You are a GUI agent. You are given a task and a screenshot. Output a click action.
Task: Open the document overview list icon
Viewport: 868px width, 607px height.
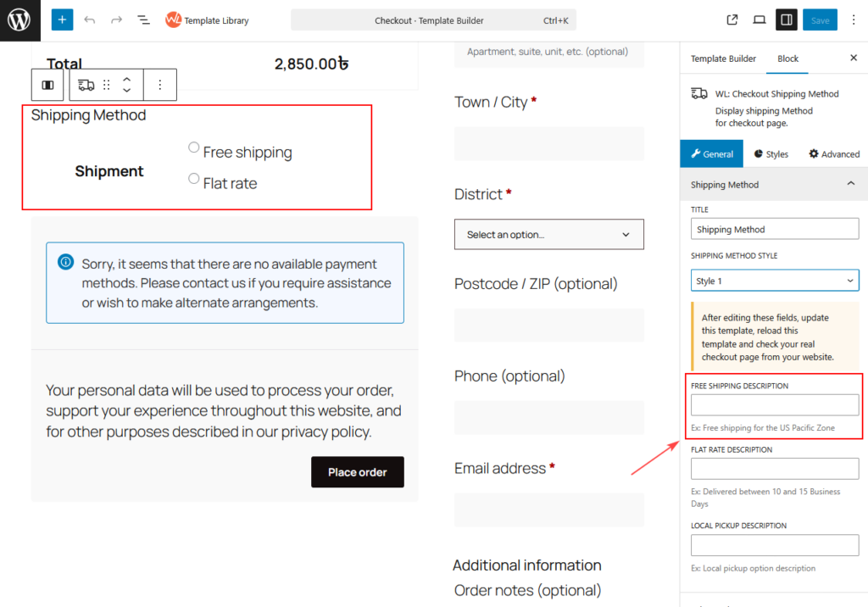[x=143, y=19]
